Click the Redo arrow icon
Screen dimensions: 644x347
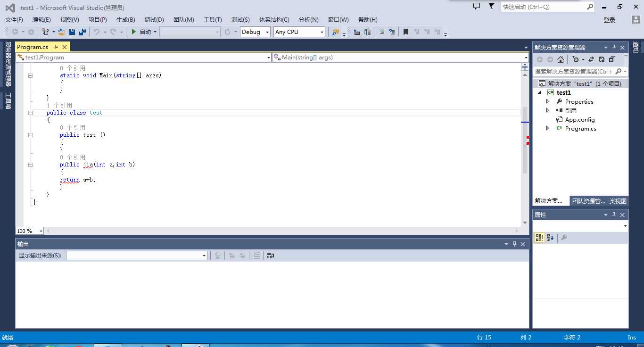click(x=113, y=32)
